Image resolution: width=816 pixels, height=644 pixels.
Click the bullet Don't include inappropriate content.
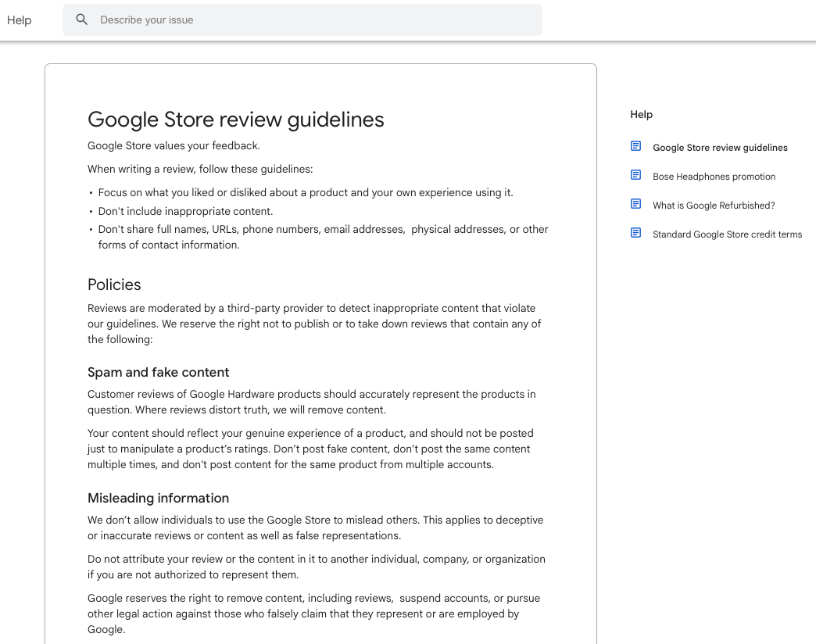(185, 211)
